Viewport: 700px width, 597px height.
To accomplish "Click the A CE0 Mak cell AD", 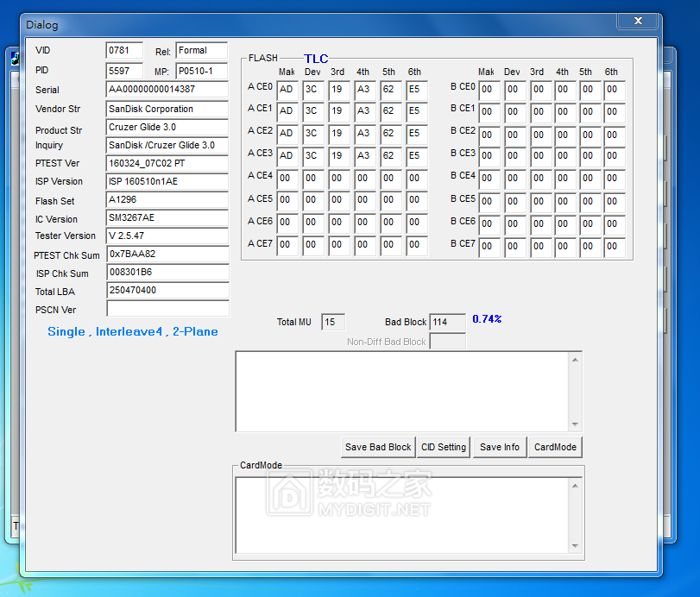I will pyautogui.click(x=287, y=89).
